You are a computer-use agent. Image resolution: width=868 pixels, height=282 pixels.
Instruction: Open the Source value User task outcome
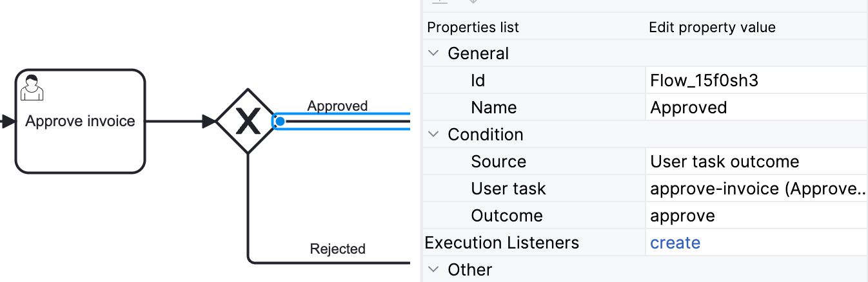[x=755, y=162]
